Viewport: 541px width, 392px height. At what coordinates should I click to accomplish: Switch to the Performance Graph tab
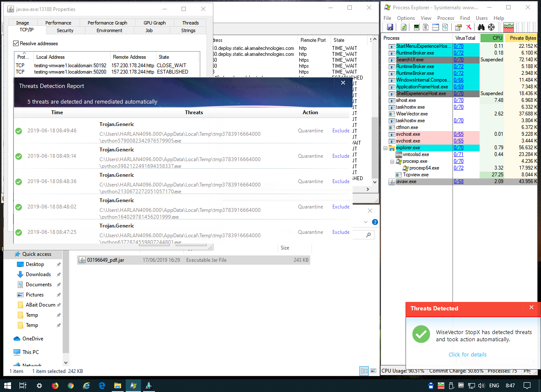click(107, 23)
